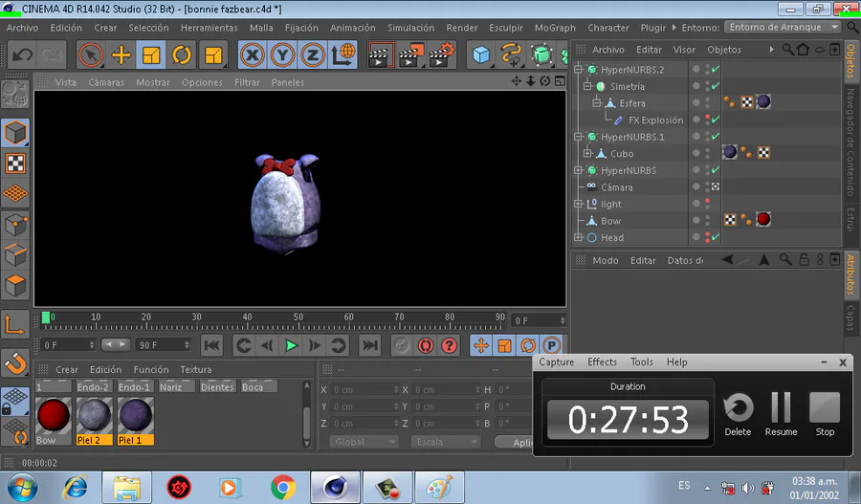
Task: Jump to the animation start
Action: 212,345
